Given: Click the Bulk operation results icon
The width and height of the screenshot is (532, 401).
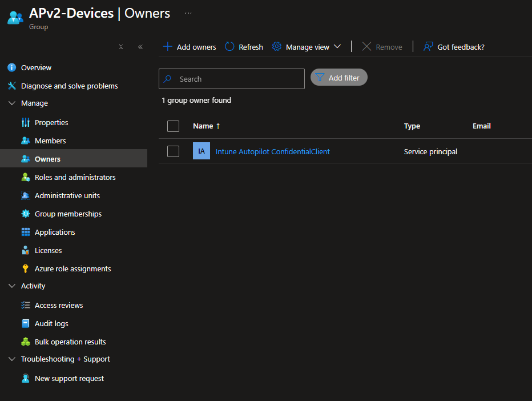Looking at the screenshot, I should coord(26,342).
